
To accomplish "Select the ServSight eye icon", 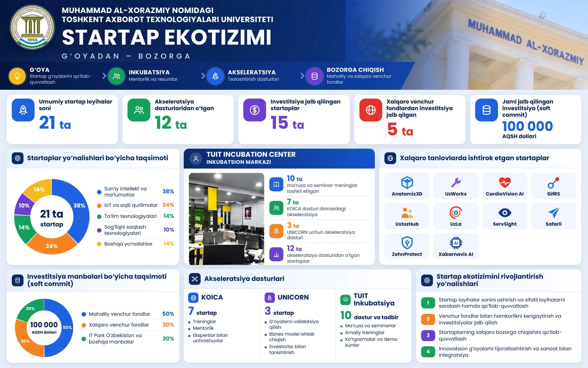I will click(505, 213).
